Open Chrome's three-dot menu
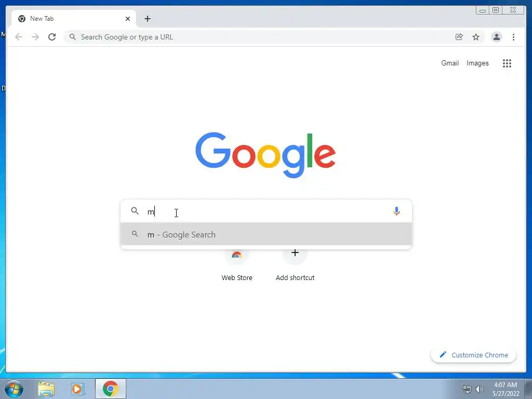Viewport: 532px width, 399px height. tap(513, 37)
